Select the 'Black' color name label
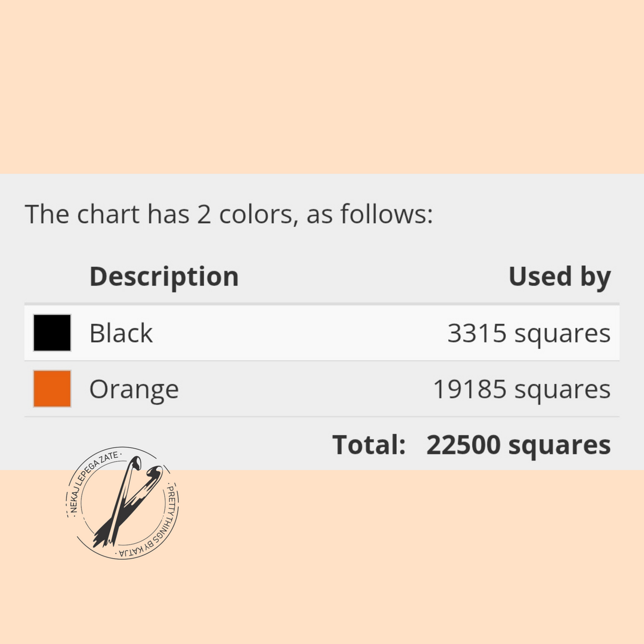Screen dimensions: 644x644 tap(121, 333)
